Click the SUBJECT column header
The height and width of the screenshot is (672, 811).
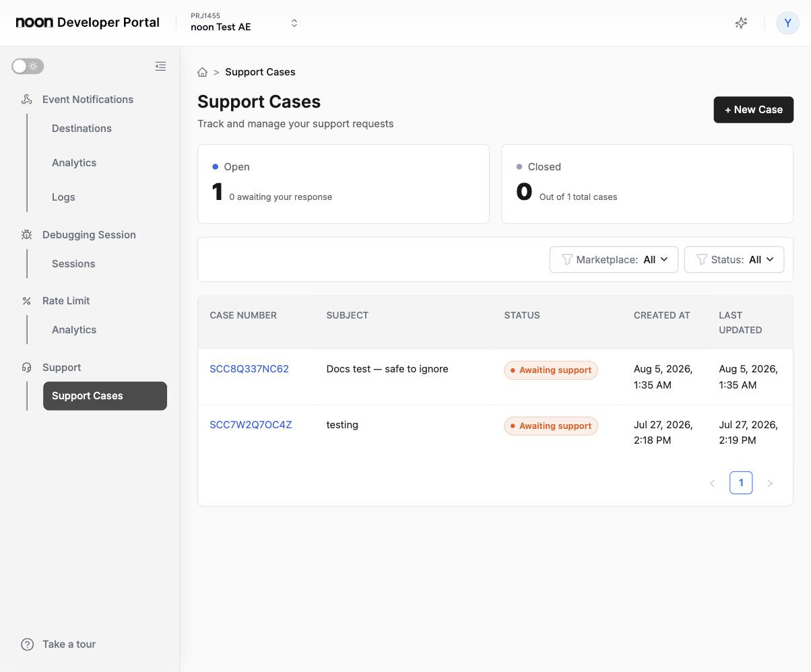pos(347,316)
